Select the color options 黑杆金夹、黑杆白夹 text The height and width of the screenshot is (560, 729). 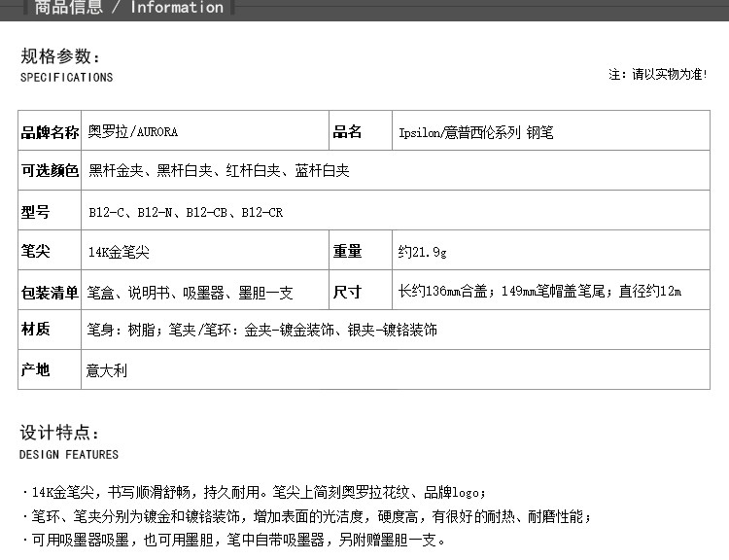tap(219, 171)
